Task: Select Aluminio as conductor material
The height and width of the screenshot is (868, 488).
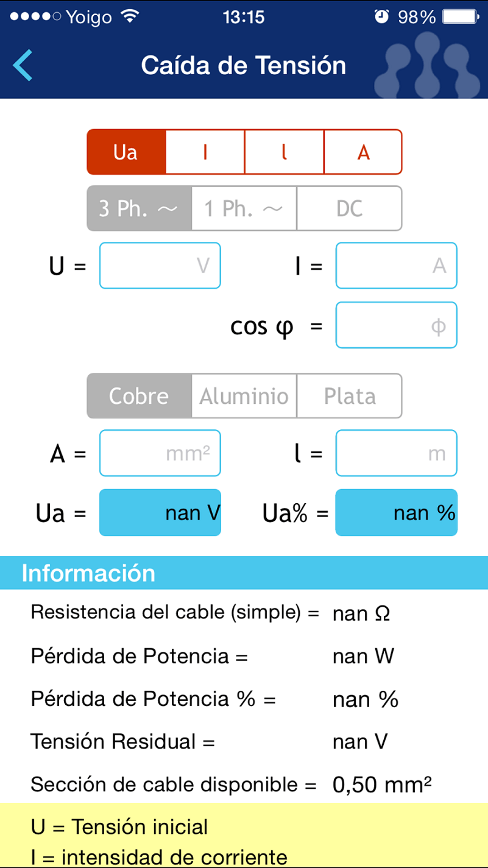Action: pos(244,396)
